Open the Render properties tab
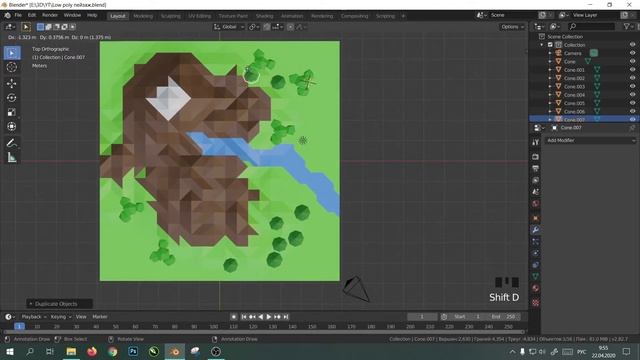Screen dimensions: 640x360 pyautogui.click(x=536, y=157)
